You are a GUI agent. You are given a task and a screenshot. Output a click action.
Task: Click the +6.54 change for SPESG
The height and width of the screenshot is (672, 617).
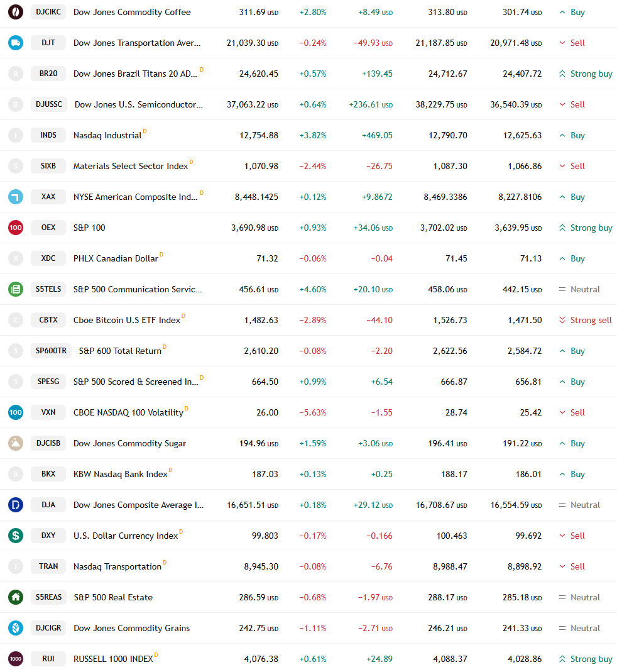[x=382, y=382]
